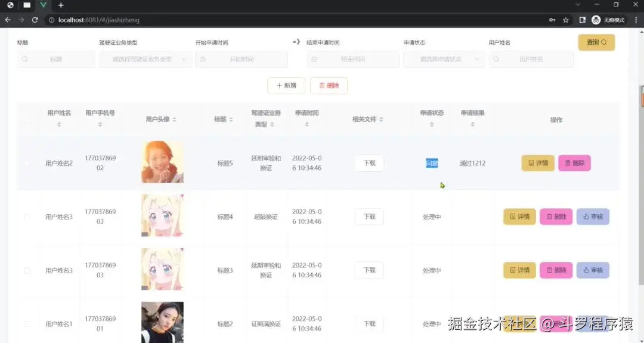Open the browser side panel icon

pyautogui.click(x=582, y=20)
